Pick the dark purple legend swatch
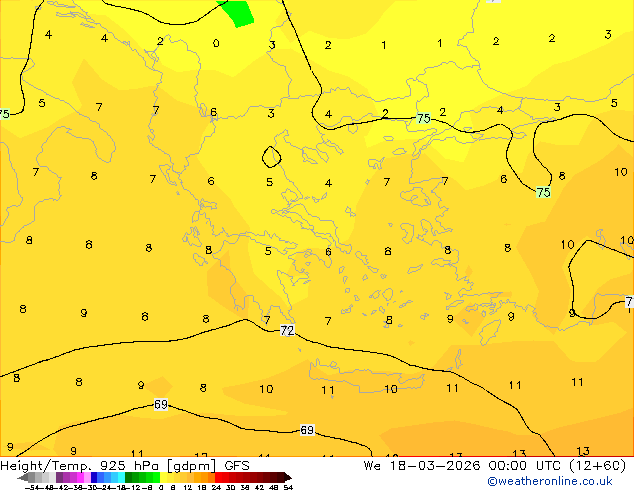634x490 pixels. click(59, 477)
